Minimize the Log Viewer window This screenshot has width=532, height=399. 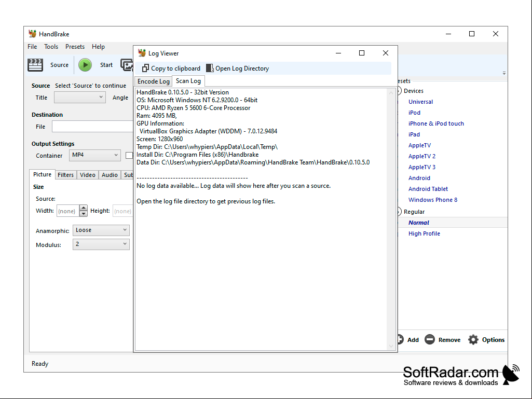point(338,53)
